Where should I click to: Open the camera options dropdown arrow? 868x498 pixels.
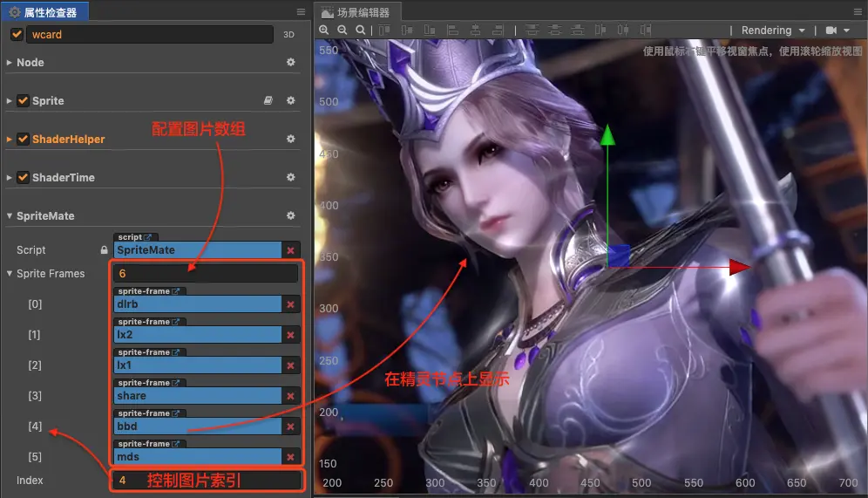click(846, 31)
